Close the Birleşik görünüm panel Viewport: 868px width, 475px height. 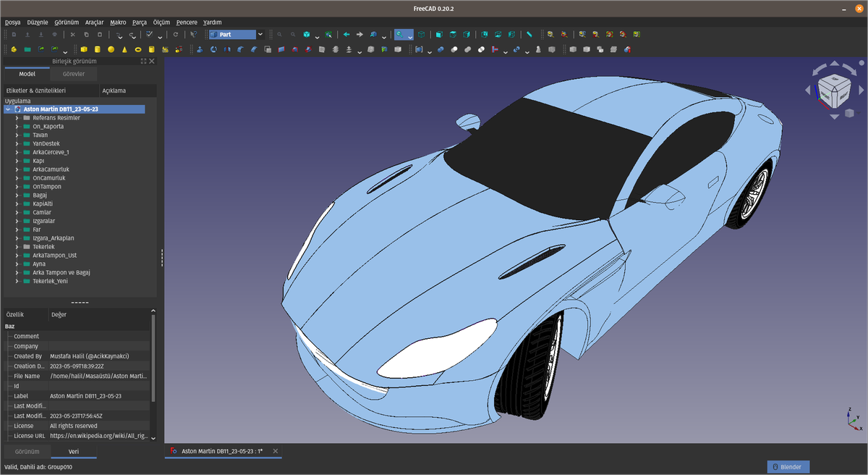tap(152, 62)
